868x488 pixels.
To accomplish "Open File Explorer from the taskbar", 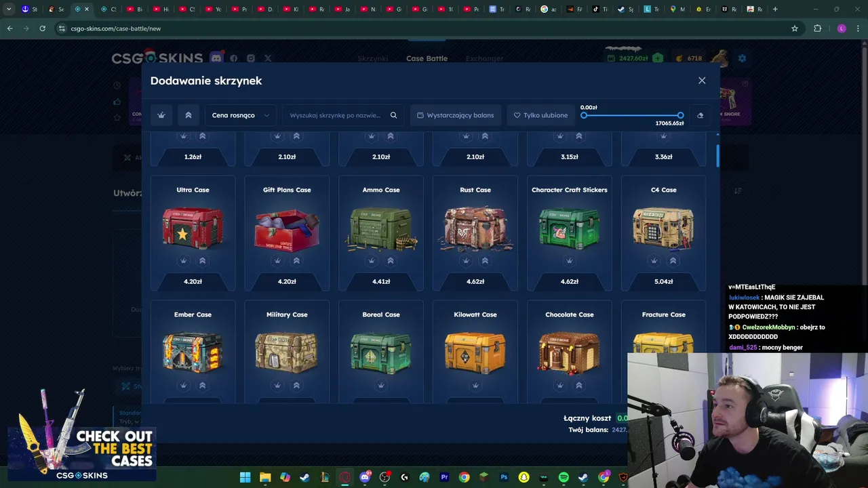I will (265, 477).
